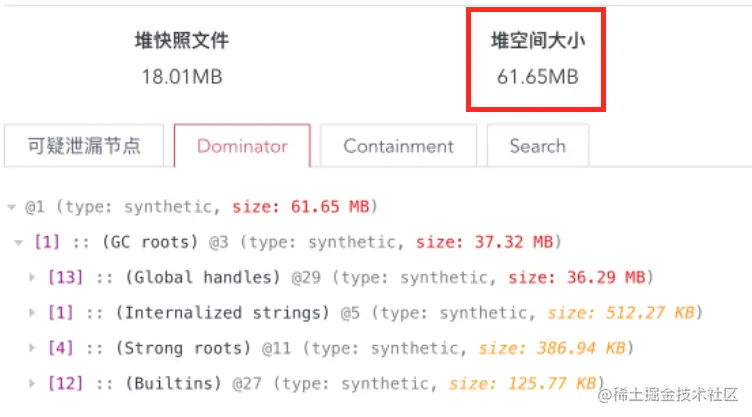
Task: Click the 堆空间大小 61.65MB stat
Action: [x=537, y=58]
